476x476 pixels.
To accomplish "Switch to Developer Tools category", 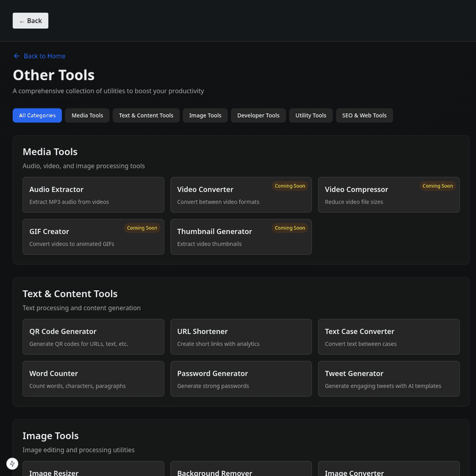I will (x=258, y=115).
